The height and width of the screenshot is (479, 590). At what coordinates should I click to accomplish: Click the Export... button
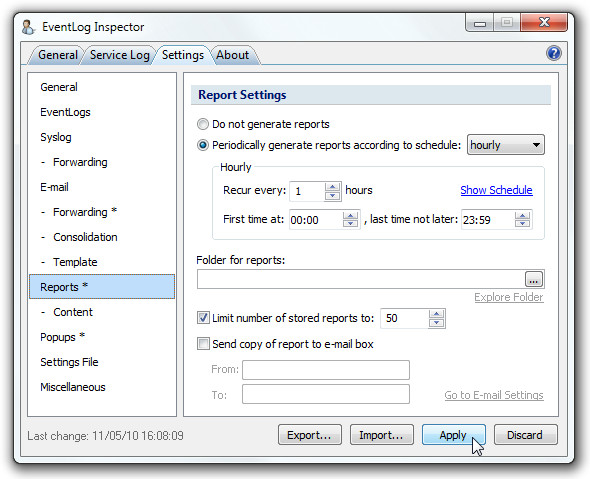310,435
